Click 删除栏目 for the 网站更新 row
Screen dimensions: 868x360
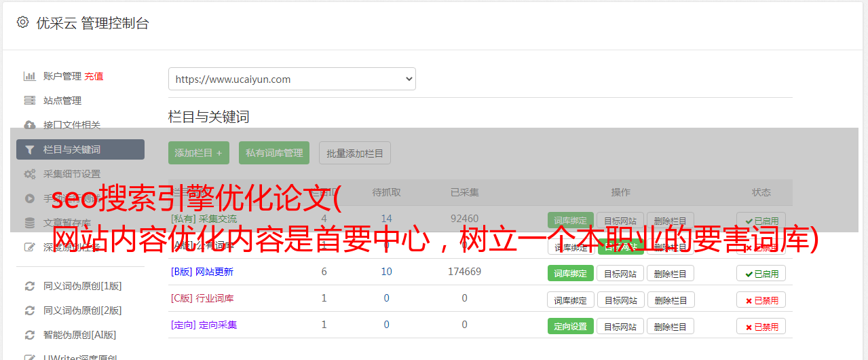point(671,273)
